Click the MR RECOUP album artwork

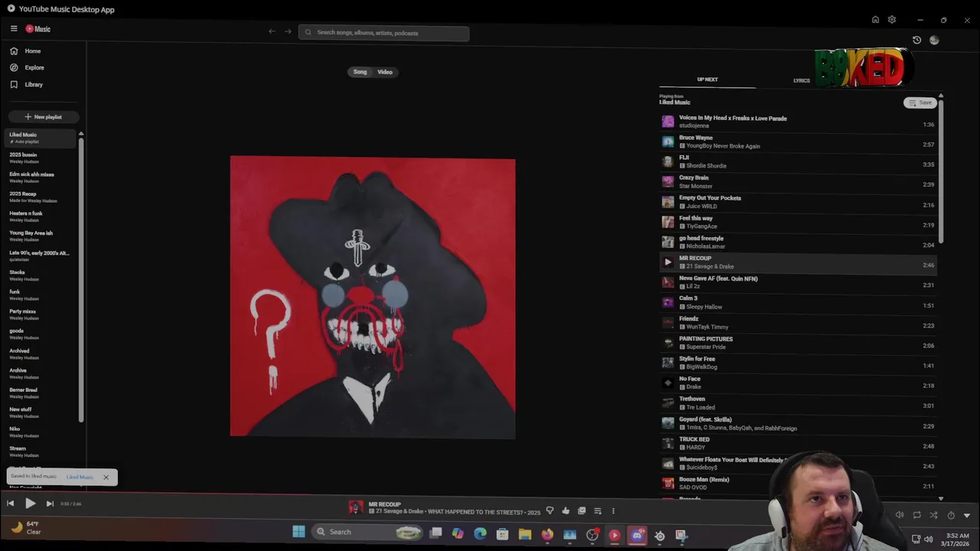(373, 297)
